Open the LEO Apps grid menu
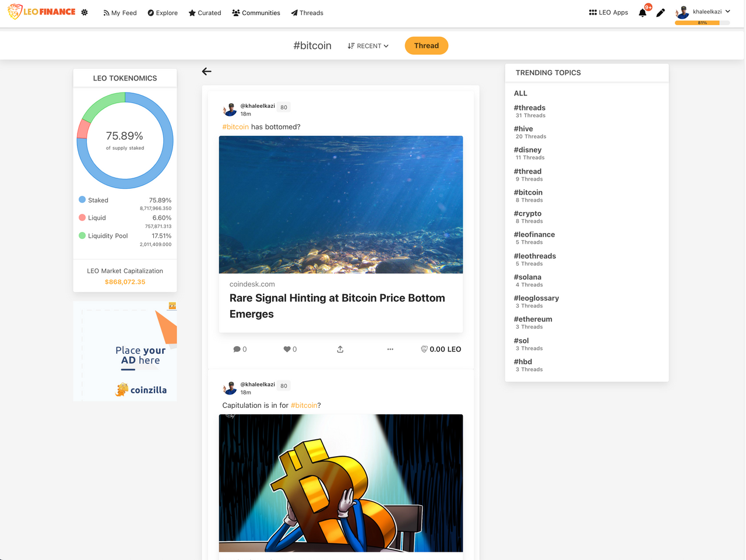Screen dimensions: 746x560 (608, 12)
